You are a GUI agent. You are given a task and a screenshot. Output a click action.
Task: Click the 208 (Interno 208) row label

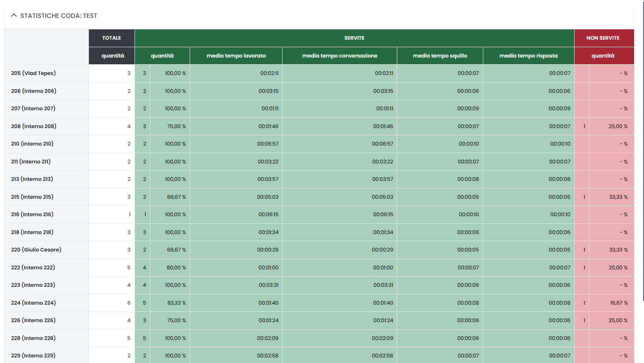[34, 127]
